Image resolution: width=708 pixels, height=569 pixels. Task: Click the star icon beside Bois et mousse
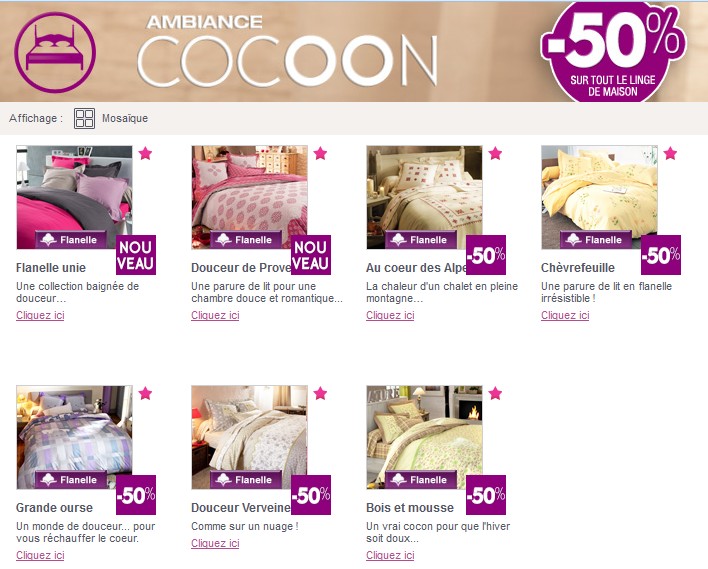(x=495, y=393)
